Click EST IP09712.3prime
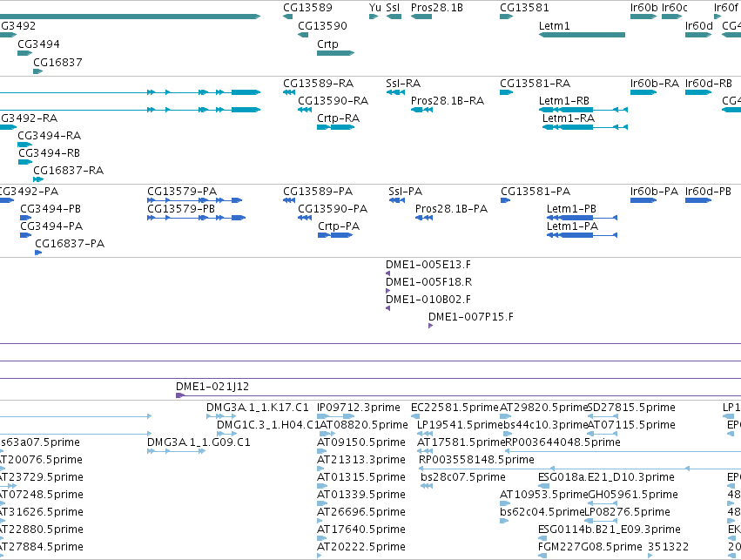Image resolution: width=741 pixels, height=560 pixels. point(359,408)
